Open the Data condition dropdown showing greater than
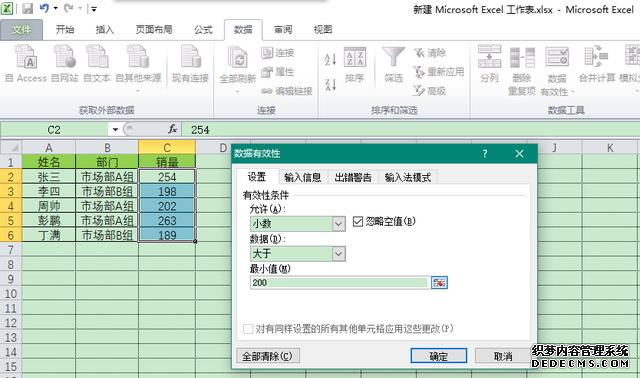 tap(338, 254)
